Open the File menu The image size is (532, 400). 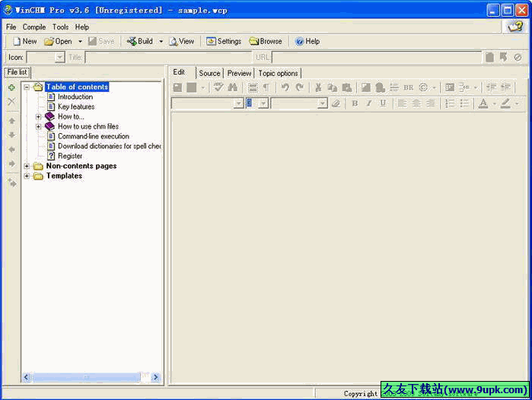[11, 27]
